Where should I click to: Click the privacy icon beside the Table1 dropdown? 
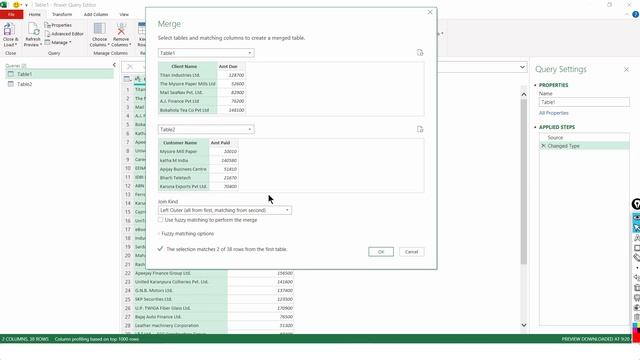[x=420, y=53]
